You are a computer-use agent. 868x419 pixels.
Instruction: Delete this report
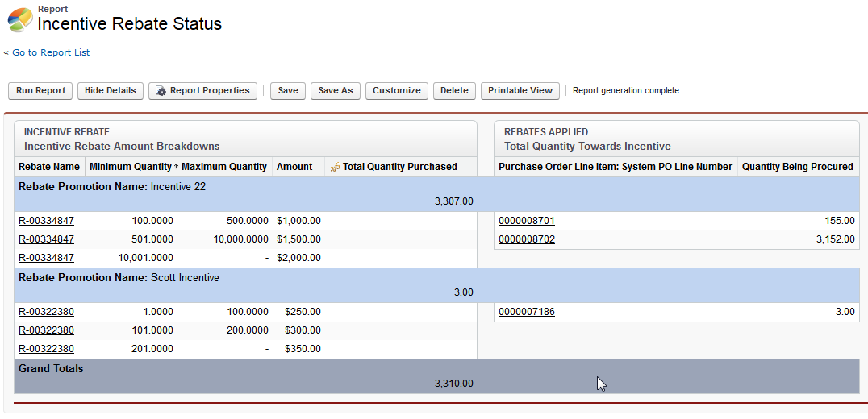[454, 91]
